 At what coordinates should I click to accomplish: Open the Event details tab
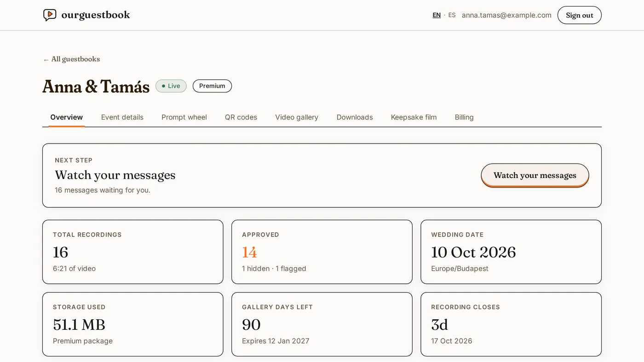coord(122,117)
